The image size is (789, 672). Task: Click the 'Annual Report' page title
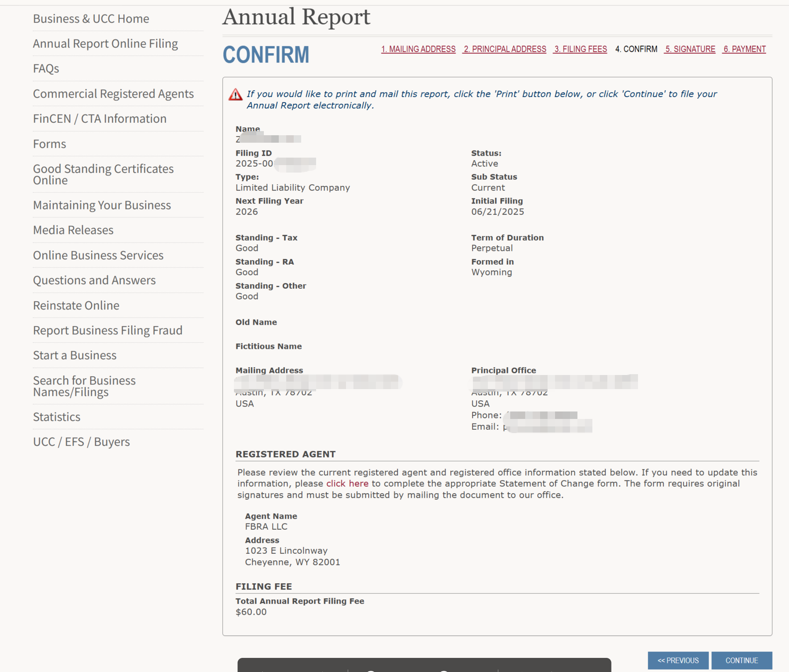click(296, 17)
